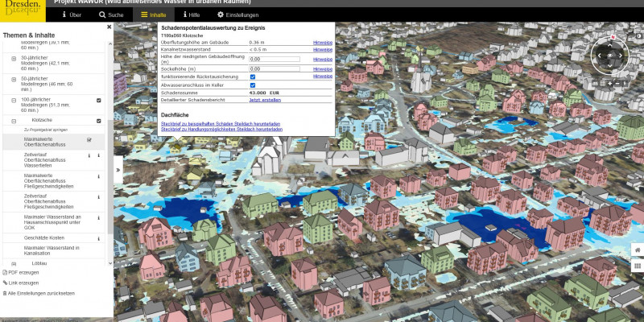Open info for Zeitverlauf Oberflächenabfluss Fließgeschwindigkeiten
This screenshot has width=644, height=322.
98,197
